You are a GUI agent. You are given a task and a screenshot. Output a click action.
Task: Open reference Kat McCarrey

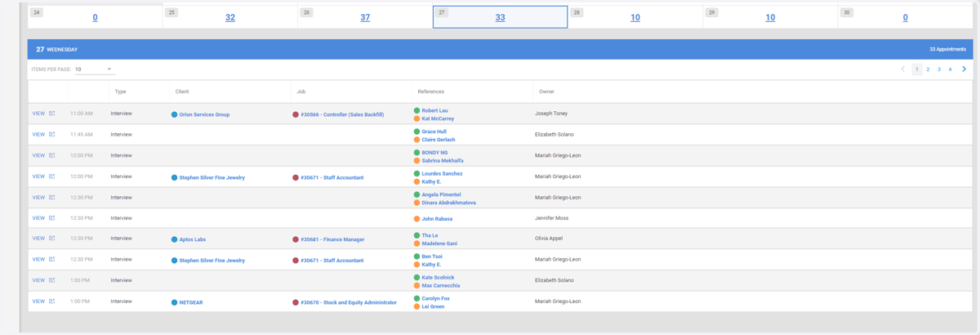438,118
